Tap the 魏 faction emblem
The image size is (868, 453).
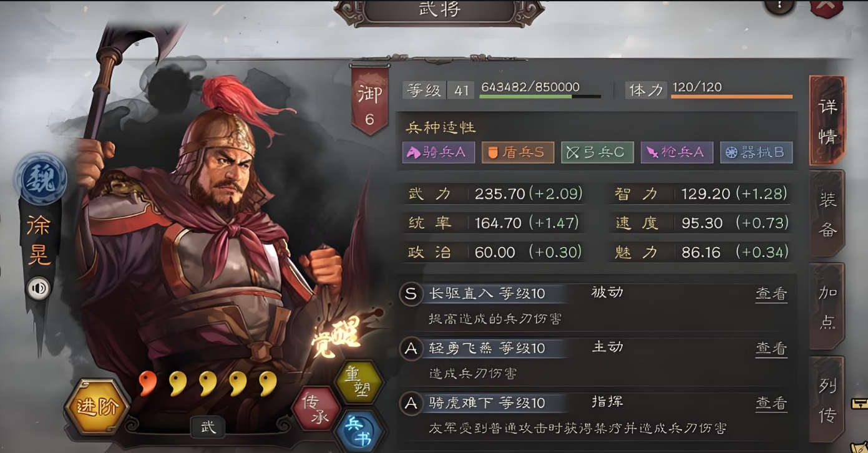click(x=41, y=178)
